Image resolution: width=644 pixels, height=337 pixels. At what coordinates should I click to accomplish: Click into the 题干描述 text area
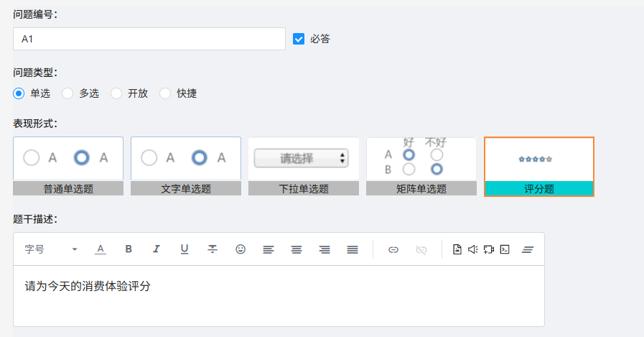[x=279, y=296]
